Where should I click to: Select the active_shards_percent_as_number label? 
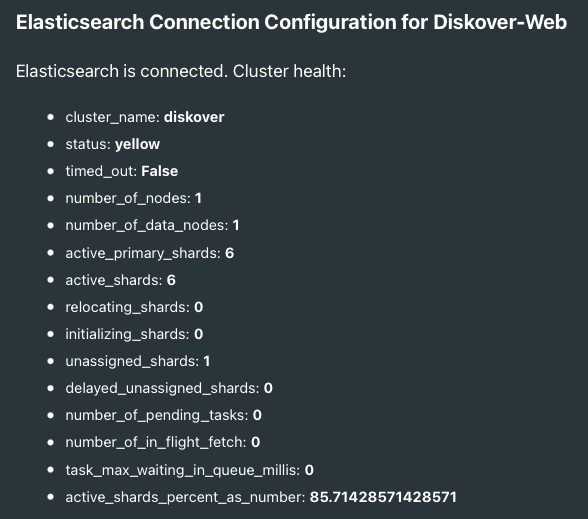185,497
